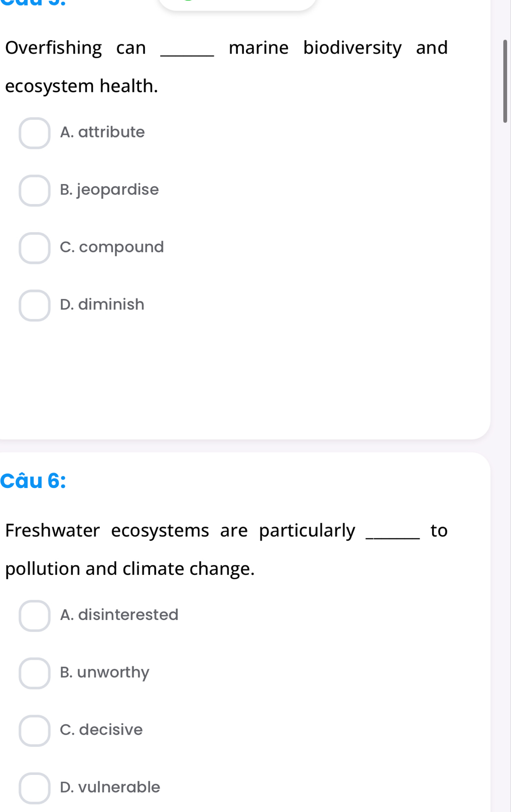Select the checkbox for 'B. jeopardise'
Screen dimensions: 511x812
[x=35, y=191]
